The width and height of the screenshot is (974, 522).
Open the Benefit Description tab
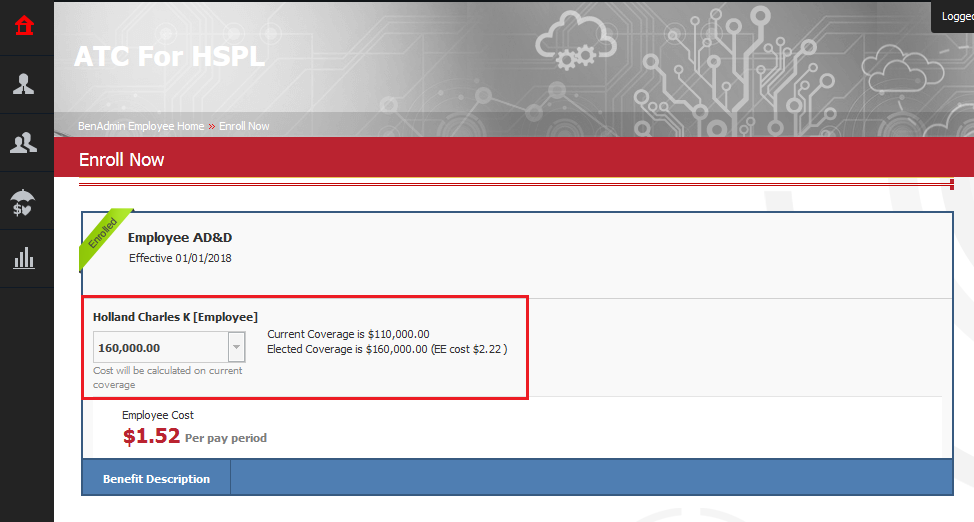tap(156, 479)
